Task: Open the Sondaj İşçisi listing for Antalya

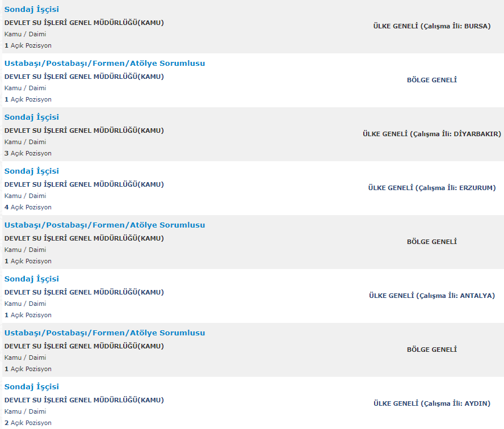Action: point(31,279)
